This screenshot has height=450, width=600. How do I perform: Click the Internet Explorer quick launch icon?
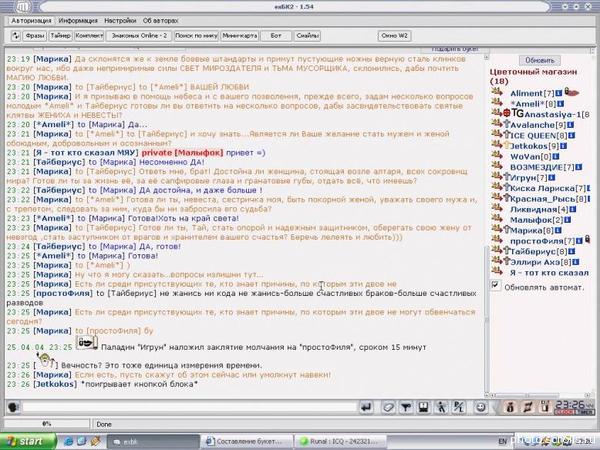(68, 441)
